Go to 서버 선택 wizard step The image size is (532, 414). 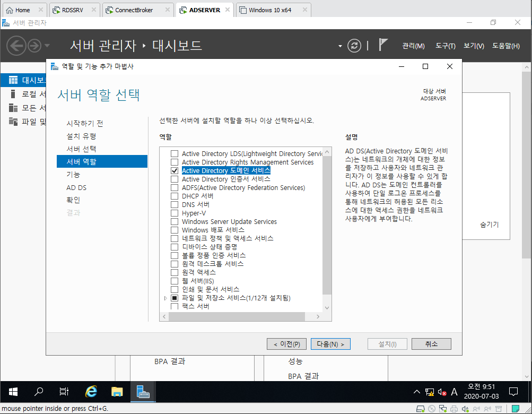82,149
